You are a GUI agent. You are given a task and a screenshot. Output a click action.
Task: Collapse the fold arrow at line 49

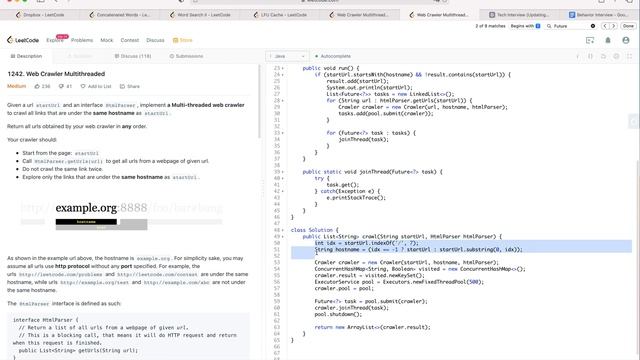click(282, 237)
